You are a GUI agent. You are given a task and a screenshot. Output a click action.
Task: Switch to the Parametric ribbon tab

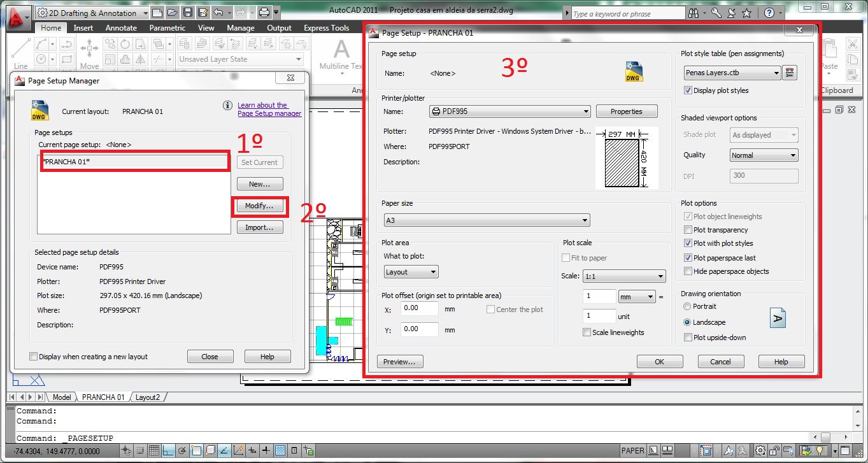[x=167, y=27]
